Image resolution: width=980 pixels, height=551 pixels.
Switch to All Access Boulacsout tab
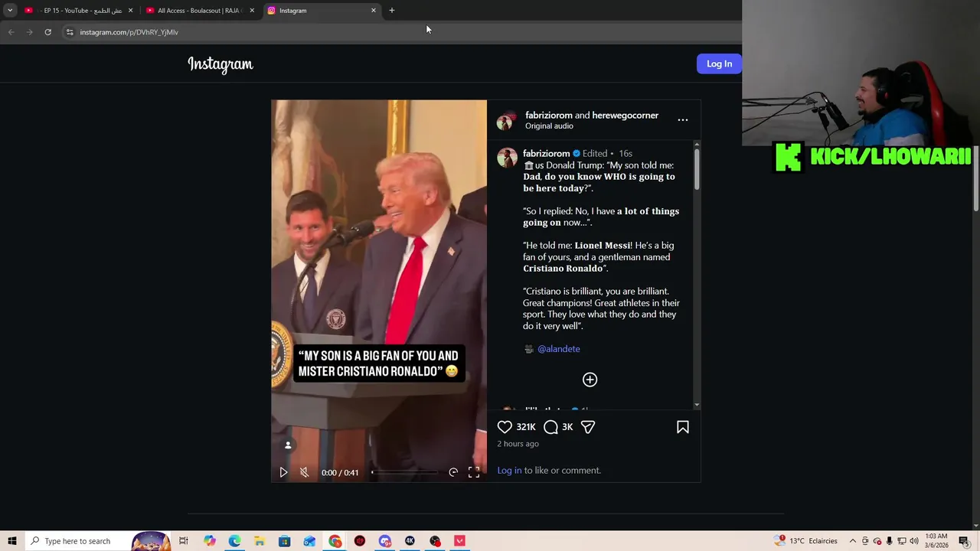coord(200,11)
